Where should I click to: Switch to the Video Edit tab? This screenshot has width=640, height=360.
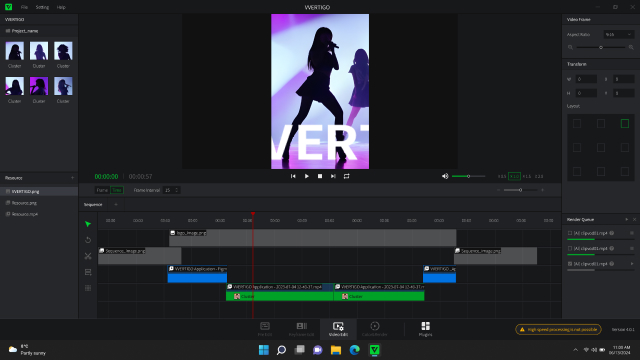[x=338, y=329]
